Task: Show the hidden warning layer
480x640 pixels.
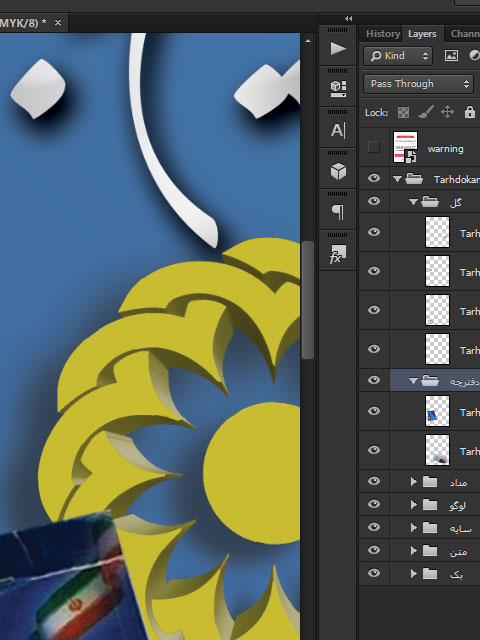Action: (373, 147)
